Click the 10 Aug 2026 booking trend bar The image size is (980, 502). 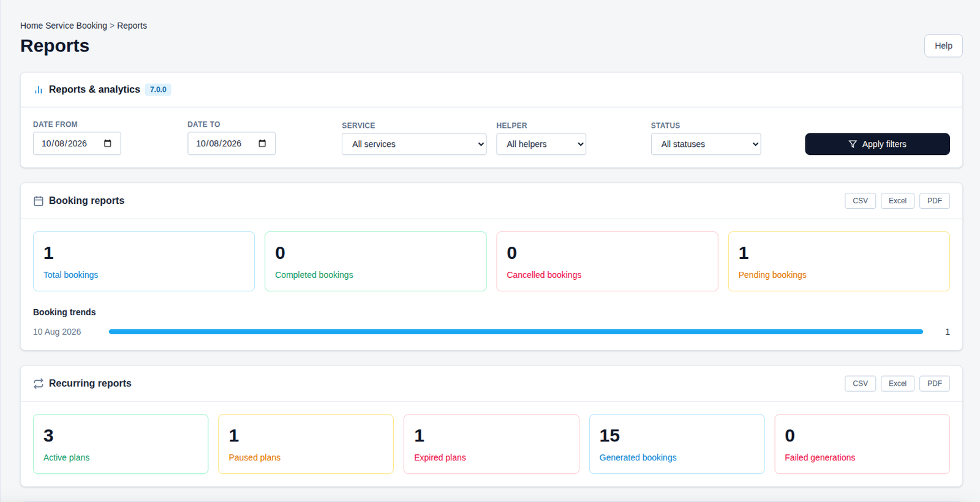pos(516,332)
